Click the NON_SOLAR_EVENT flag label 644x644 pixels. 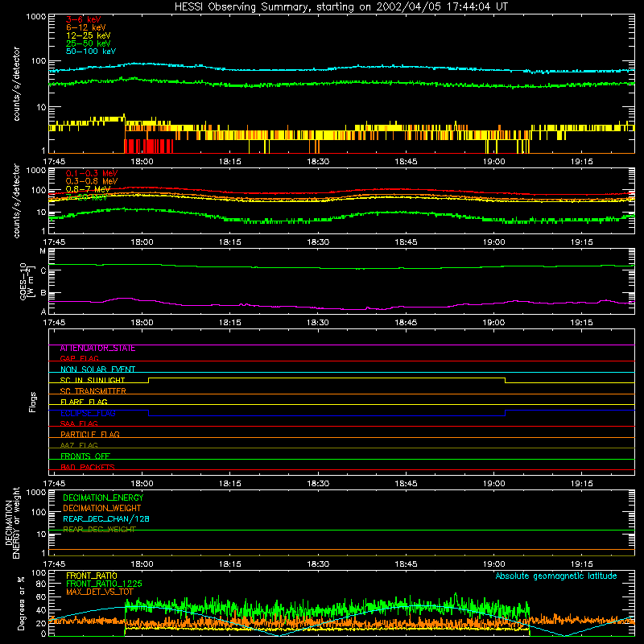click(x=97, y=369)
